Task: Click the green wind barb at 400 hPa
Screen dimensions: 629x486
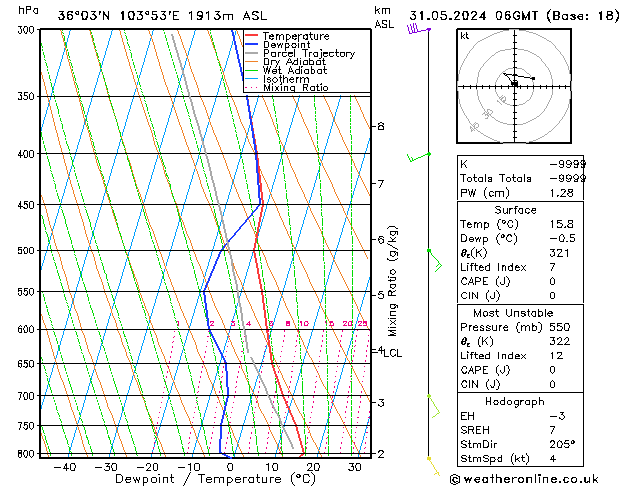Action: coord(419,157)
